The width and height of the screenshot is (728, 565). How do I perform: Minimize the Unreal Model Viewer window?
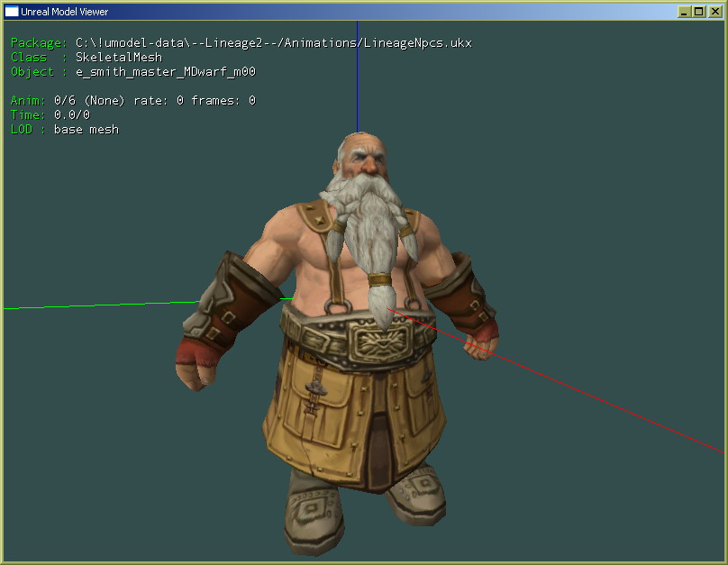(x=684, y=12)
